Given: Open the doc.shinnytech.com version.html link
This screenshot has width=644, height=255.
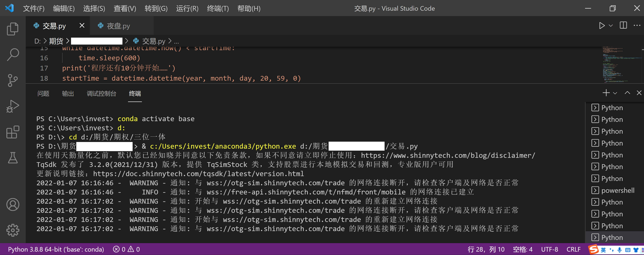Looking at the screenshot, I should pyautogui.click(x=198, y=174).
